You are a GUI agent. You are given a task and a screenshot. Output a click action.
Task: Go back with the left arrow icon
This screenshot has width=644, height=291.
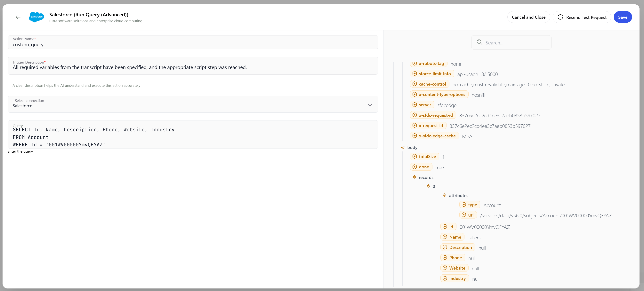click(x=18, y=17)
